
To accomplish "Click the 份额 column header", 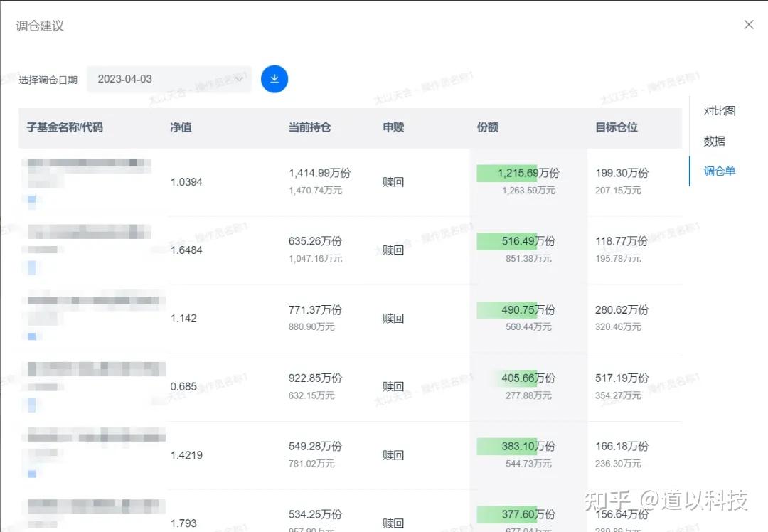I will [x=487, y=127].
